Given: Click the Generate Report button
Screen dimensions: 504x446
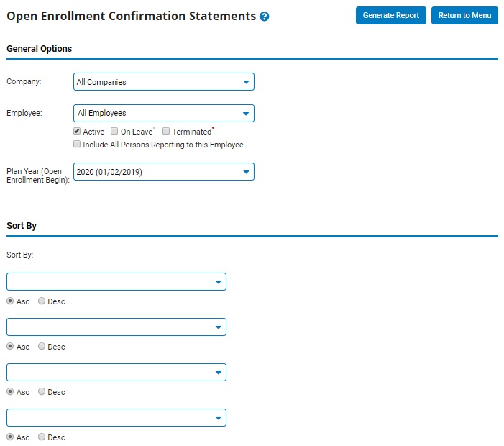Looking at the screenshot, I should [x=391, y=15].
